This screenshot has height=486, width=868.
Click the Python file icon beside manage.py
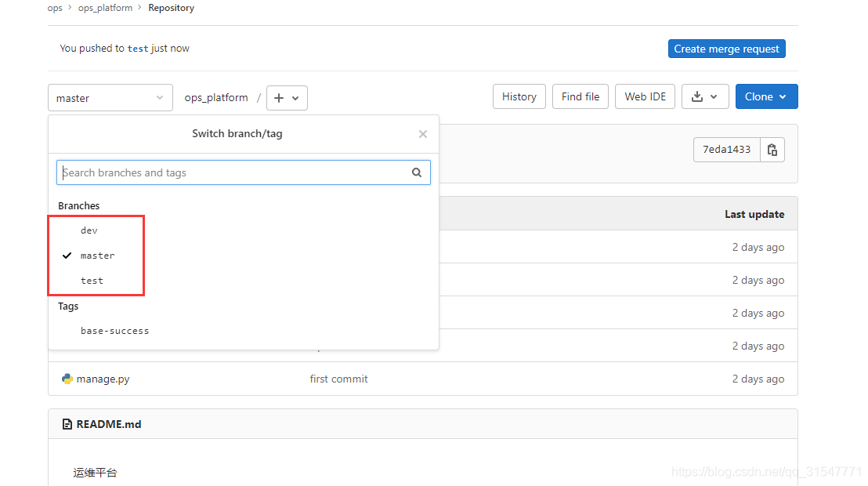(x=67, y=379)
